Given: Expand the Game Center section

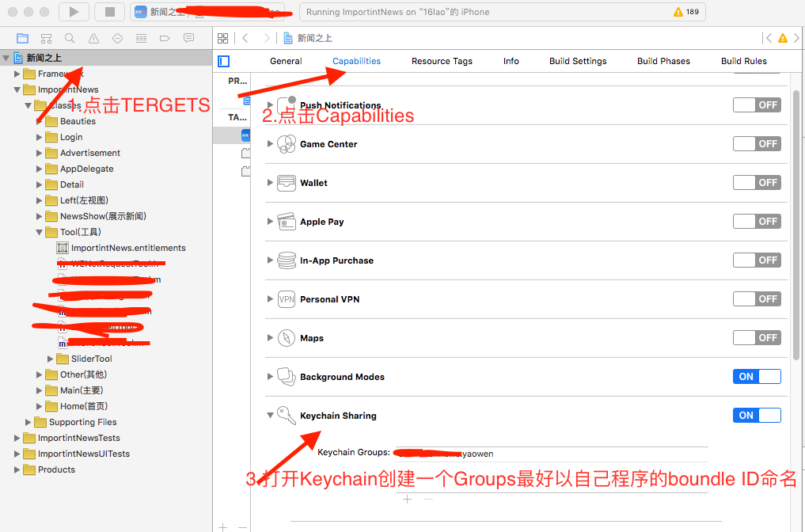Looking at the screenshot, I should (270, 144).
